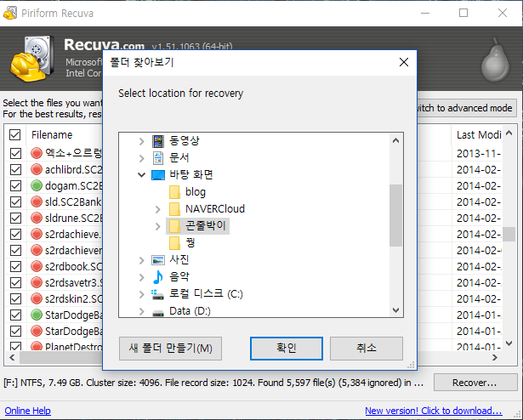Screen dimensions: 523x420
Task: Click the Desktop (바탕 화면) monitor icon
Action: click(x=158, y=175)
